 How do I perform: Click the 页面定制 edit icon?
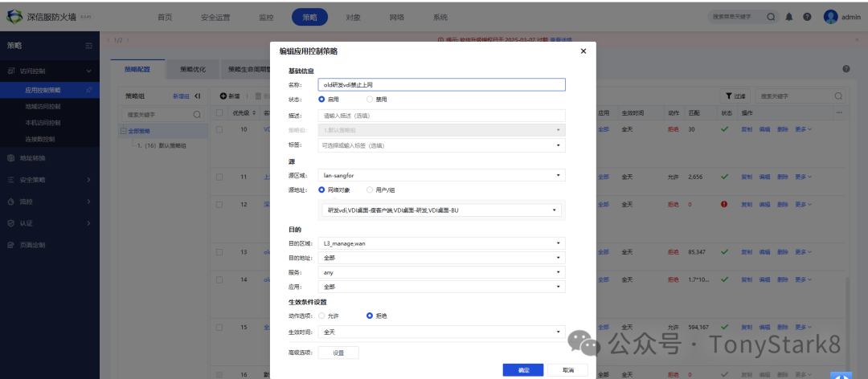11,245
